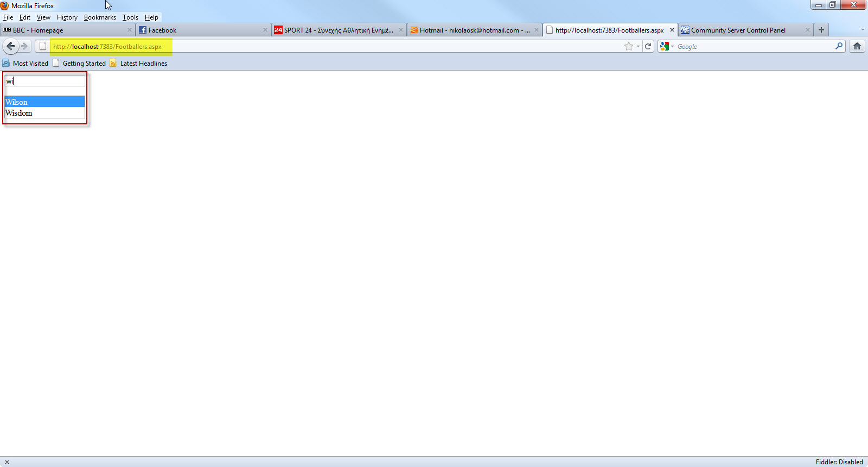Click the Firefox icon in the title bar

tap(5, 5)
